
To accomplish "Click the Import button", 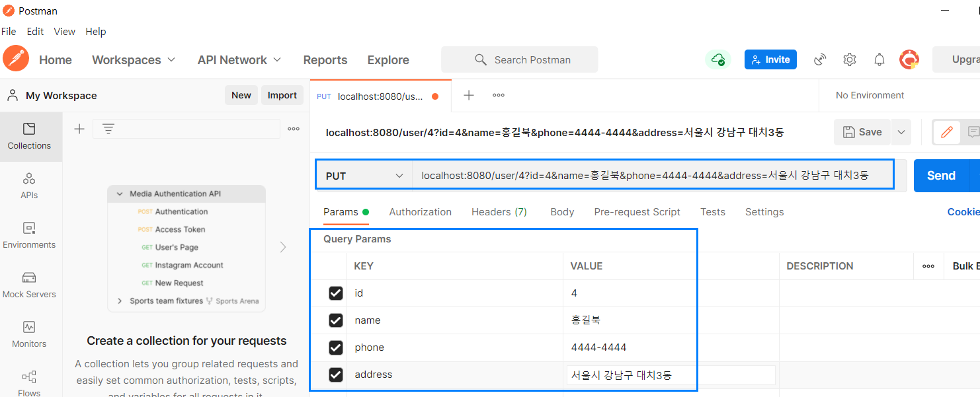I will tap(282, 95).
